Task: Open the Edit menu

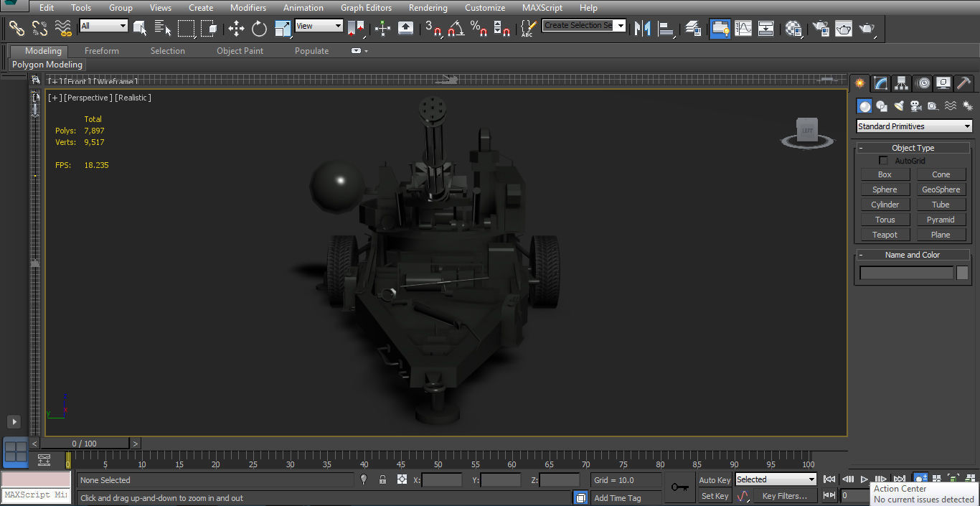Action: pos(47,8)
